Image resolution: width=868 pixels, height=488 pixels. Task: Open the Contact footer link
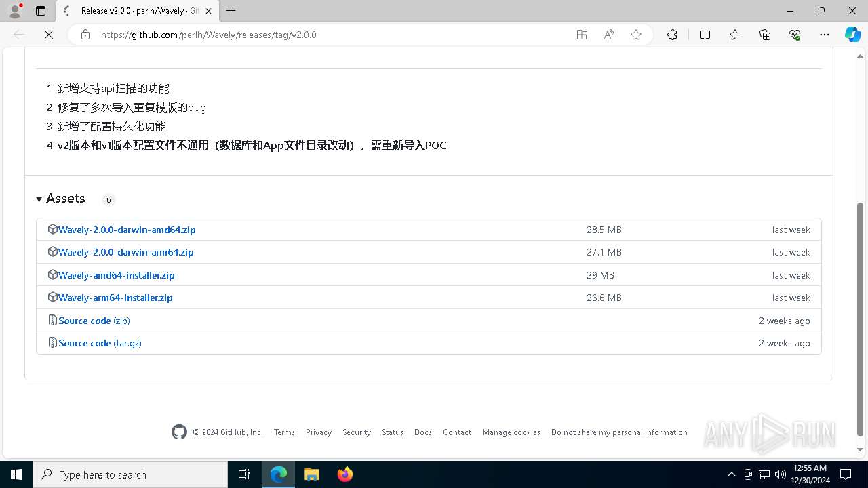[x=457, y=432]
